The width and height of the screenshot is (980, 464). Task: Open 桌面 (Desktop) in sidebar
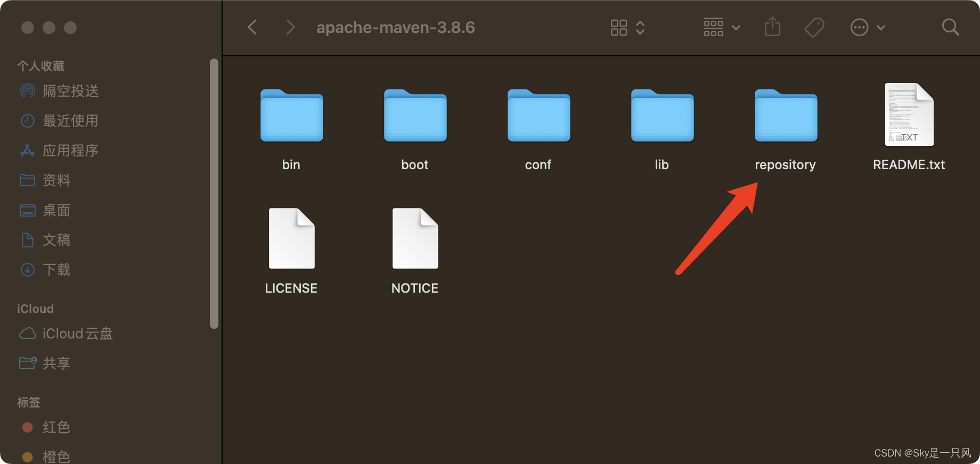[45, 210]
